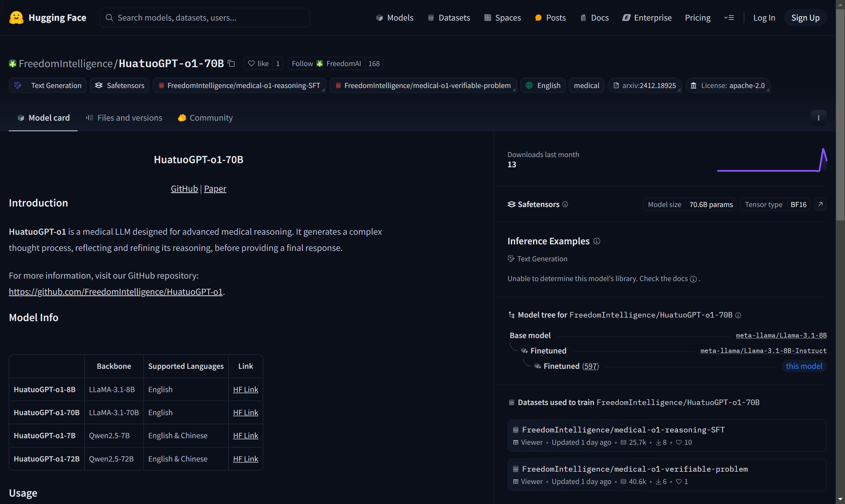Screen dimensions: 845x504
Task: Open License apache-2.0 tag dropdown
Action: tap(728, 86)
